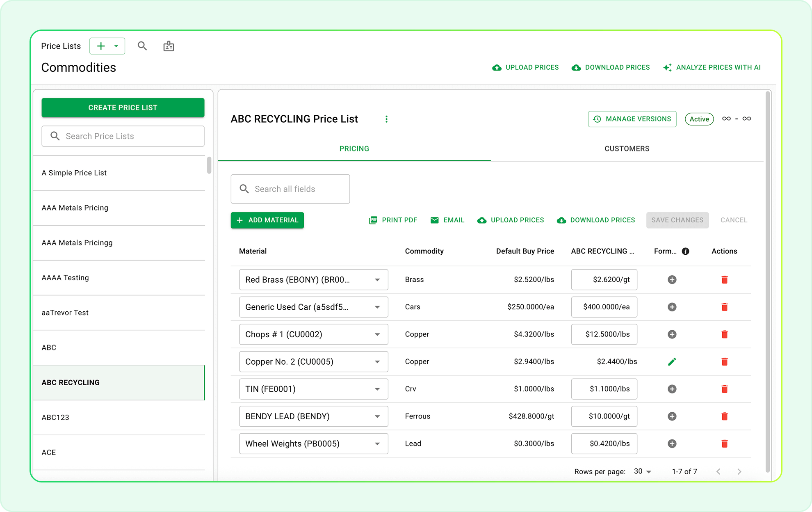Open the ID badge icon in header
812x512 pixels.
(169, 46)
